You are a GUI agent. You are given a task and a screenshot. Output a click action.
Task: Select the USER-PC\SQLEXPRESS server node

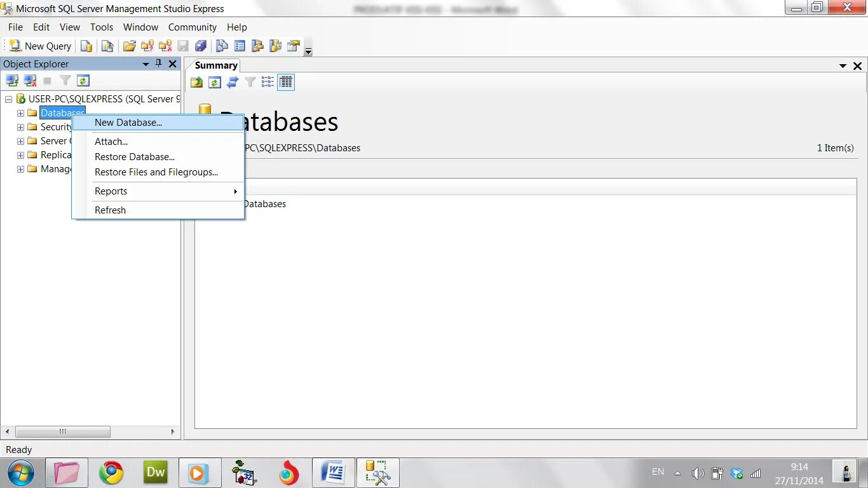[104, 99]
